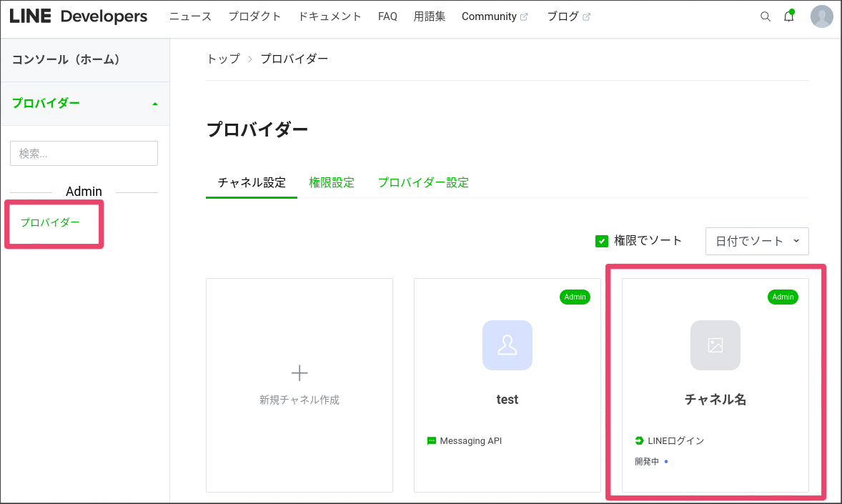Click the external link icon beside Community

pos(527,16)
